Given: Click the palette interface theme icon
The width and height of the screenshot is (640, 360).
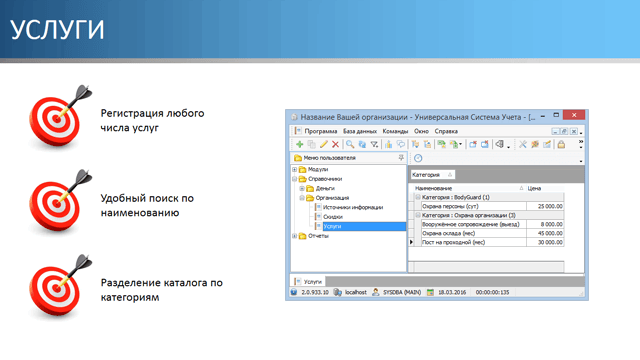Looking at the screenshot, I should (x=535, y=144).
